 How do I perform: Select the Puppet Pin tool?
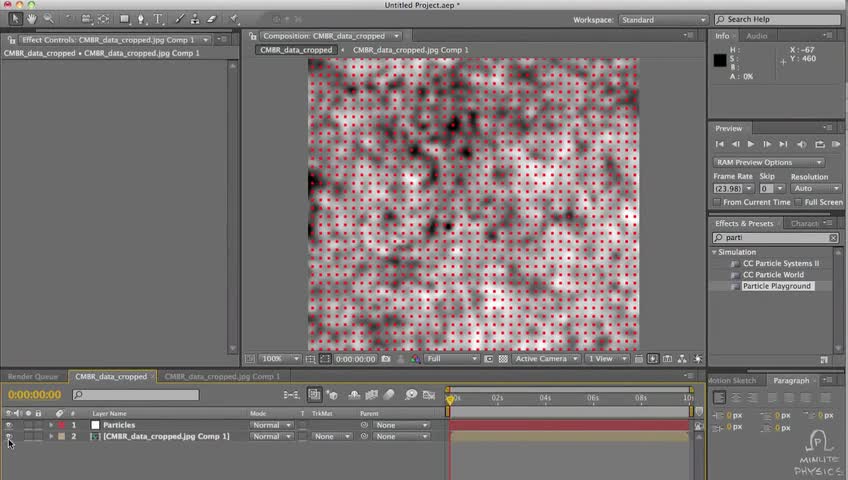point(234,19)
